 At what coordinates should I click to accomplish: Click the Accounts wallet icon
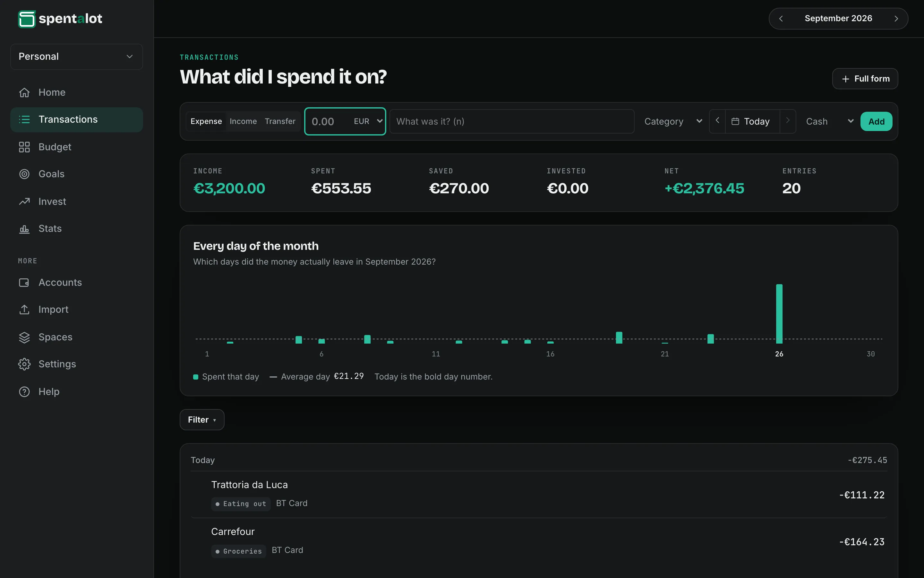point(24,283)
